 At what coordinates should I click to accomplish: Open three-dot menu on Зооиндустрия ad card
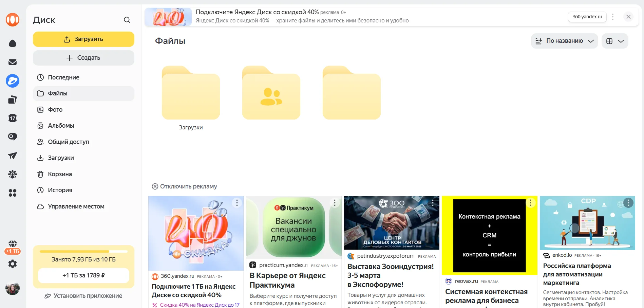pyautogui.click(x=433, y=203)
